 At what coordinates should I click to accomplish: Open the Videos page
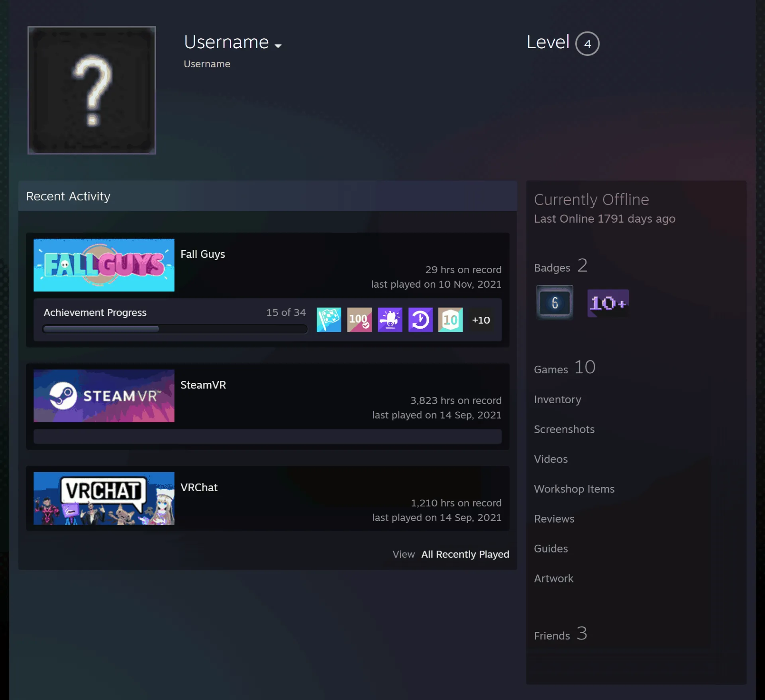[x=551, y=459]
